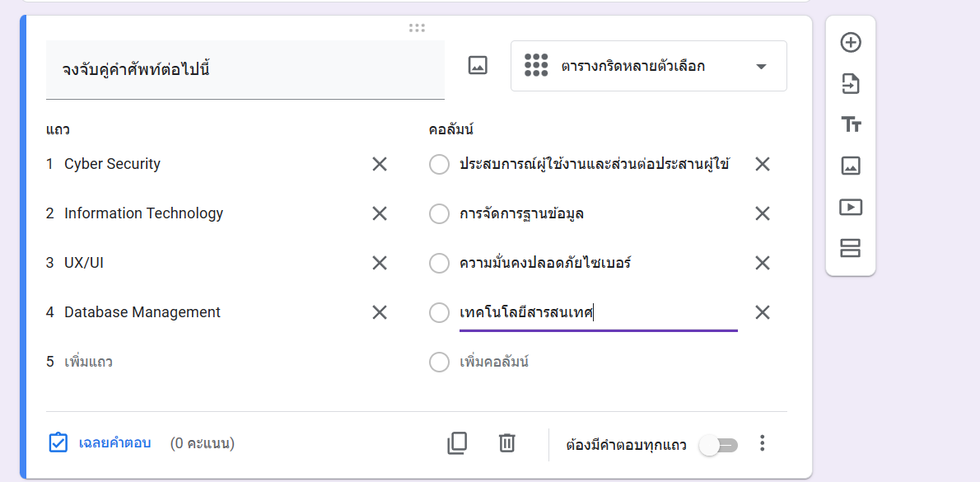
Task: Open the three-dot options menu
Action: coord(762,443)
